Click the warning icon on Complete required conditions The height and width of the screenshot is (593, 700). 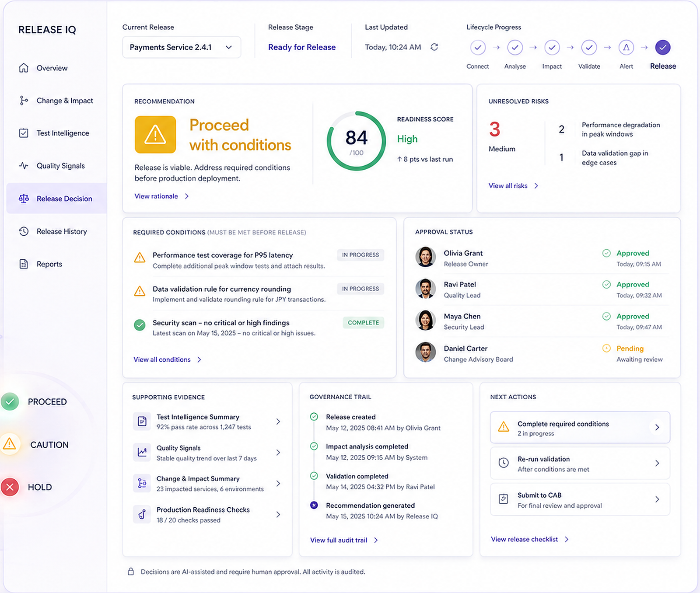point(504,427)
